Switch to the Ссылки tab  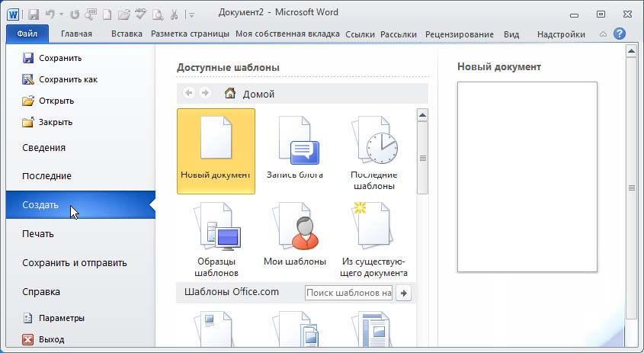(x=360, y=34)
